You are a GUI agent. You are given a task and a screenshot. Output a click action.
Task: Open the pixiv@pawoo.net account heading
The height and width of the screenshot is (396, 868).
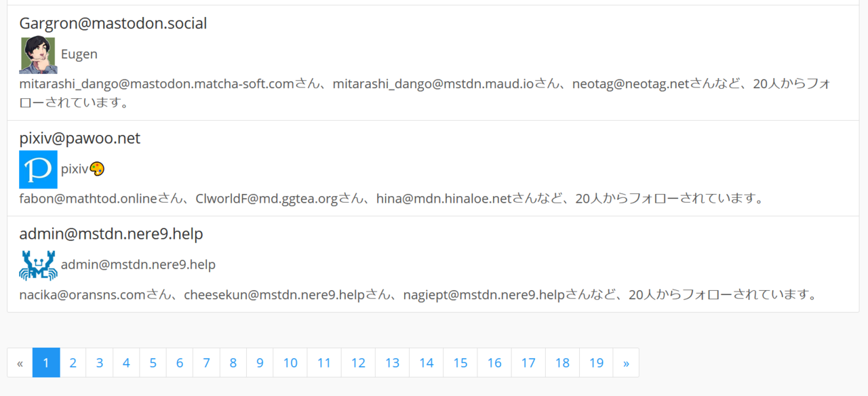80,138
